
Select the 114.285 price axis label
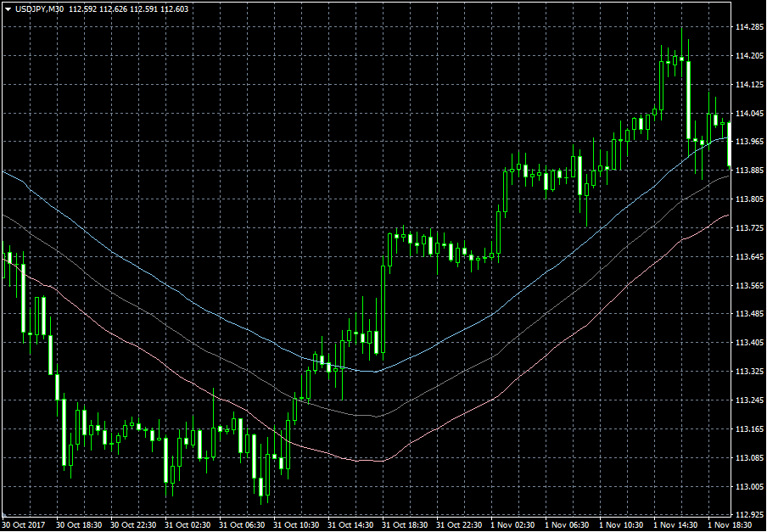[x=749, y=27]
